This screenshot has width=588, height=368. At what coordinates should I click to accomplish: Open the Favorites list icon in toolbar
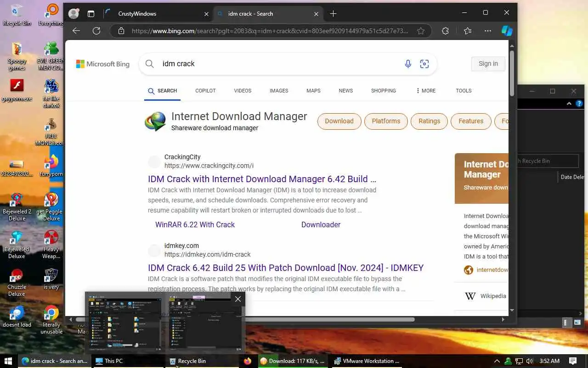coord(468,31)
